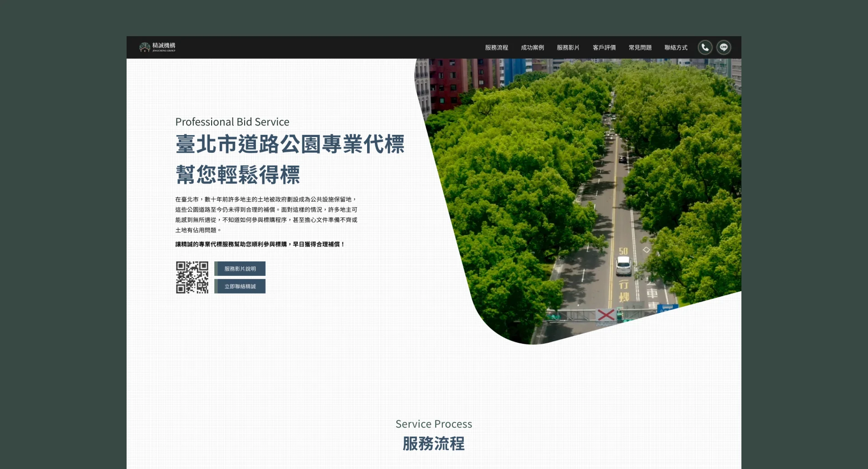Go to 成功案例 in the top menu
Image resolution: width=868 pixels, height=469 pixels.
[x=532, y=47]
